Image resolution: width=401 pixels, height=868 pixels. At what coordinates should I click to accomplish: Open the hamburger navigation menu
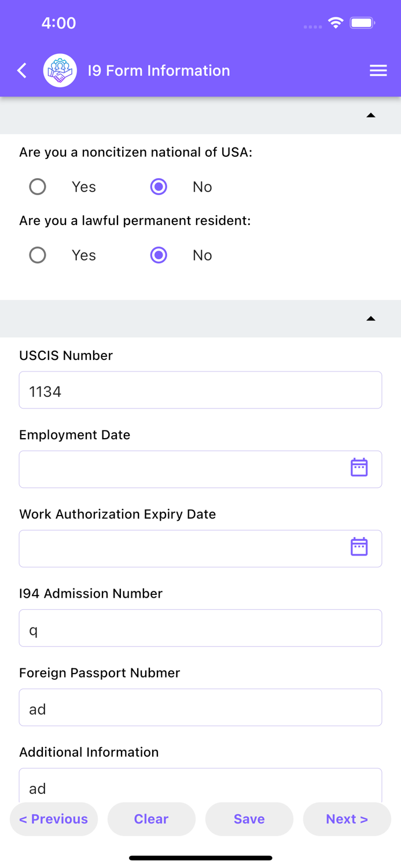pyautogui.click(x=378, y=70)
